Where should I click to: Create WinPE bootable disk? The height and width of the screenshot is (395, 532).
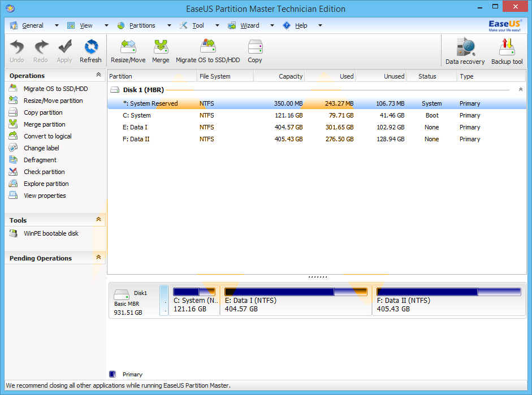[51, 233]
